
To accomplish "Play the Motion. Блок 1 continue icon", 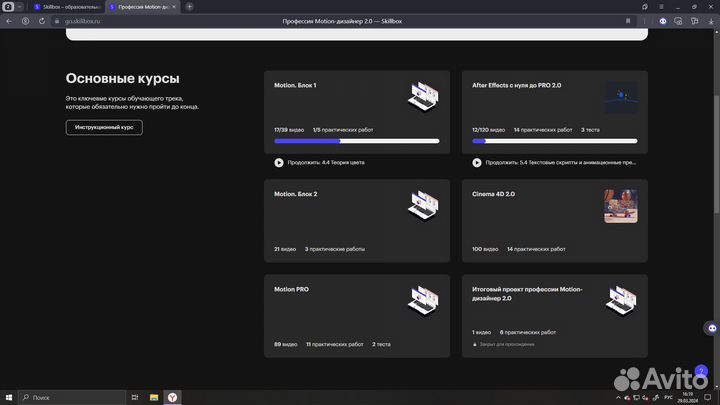I will [x=279, y=162].
